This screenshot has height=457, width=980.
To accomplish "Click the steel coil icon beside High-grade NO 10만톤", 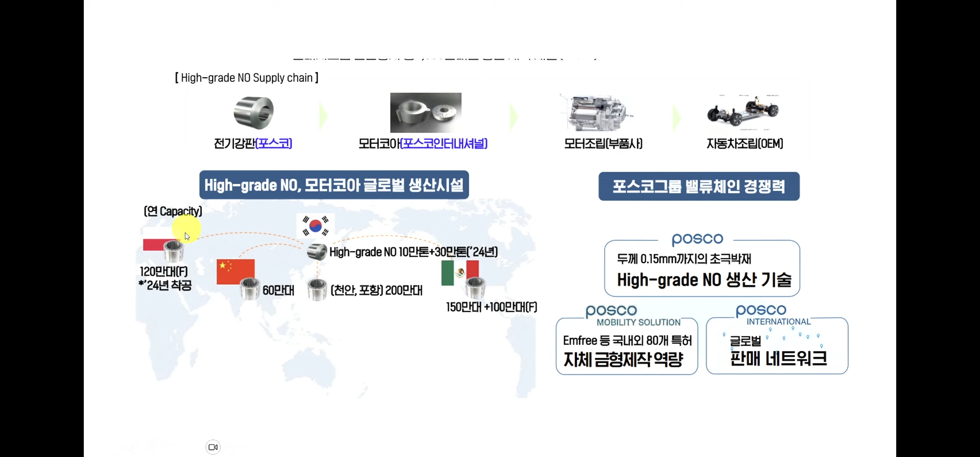I will tap(317, 252).
